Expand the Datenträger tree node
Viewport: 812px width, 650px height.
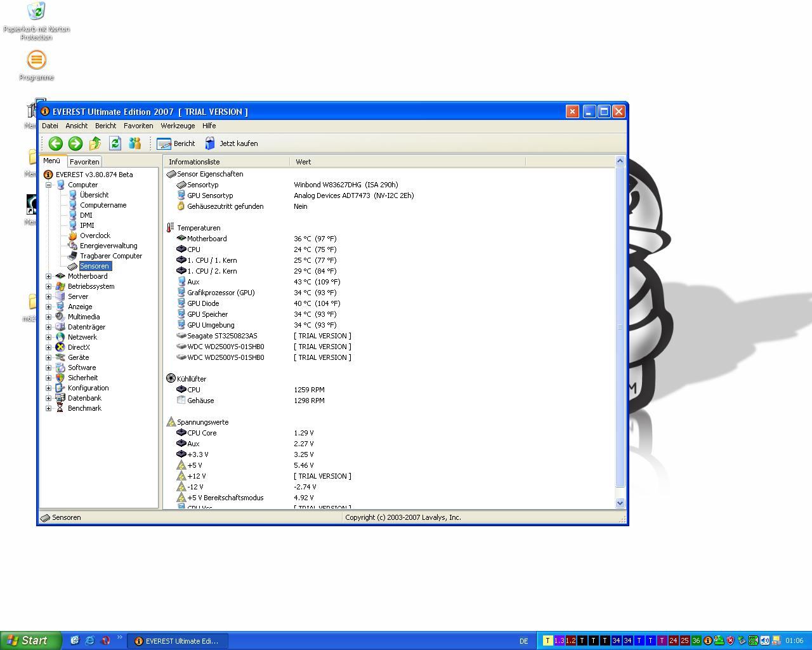click(x=48, y=327)
